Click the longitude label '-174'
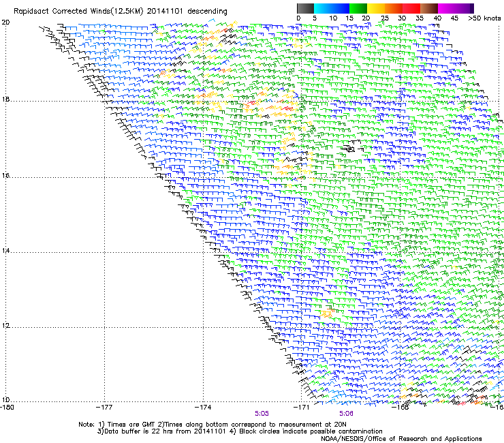 (x=203, y=408)
